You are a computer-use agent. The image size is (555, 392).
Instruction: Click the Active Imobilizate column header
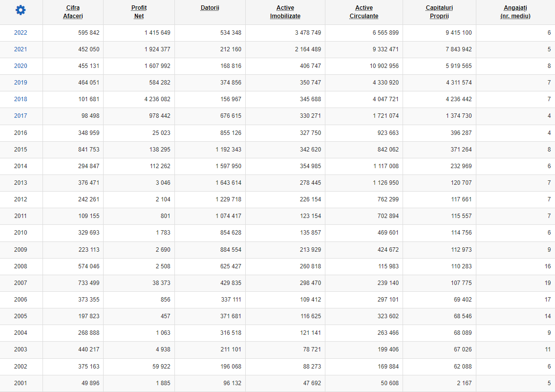pyautogui.click(x=285, y=12)
